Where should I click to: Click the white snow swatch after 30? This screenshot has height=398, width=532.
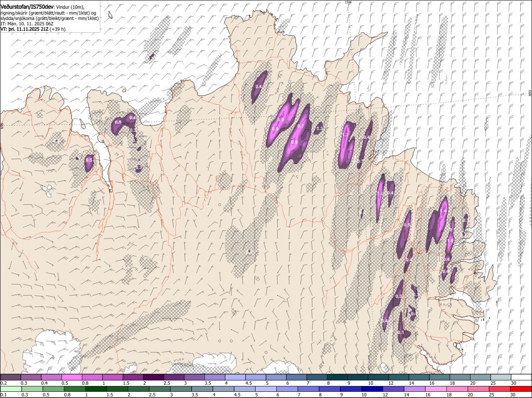(x=521, y=377)
